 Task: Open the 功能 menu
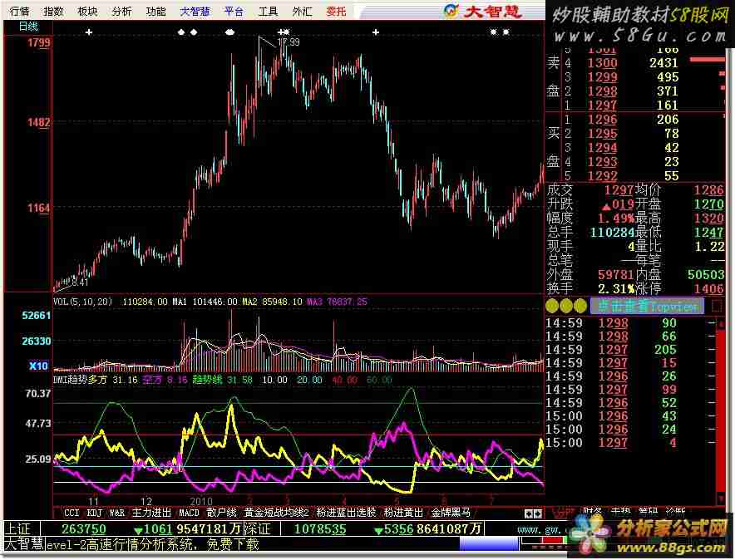(x=156, y=12)
